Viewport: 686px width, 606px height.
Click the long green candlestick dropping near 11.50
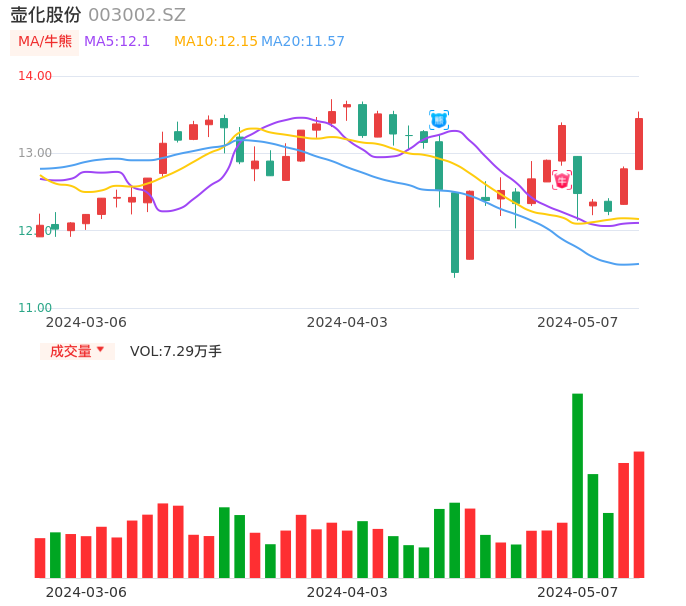click(455, 232)
